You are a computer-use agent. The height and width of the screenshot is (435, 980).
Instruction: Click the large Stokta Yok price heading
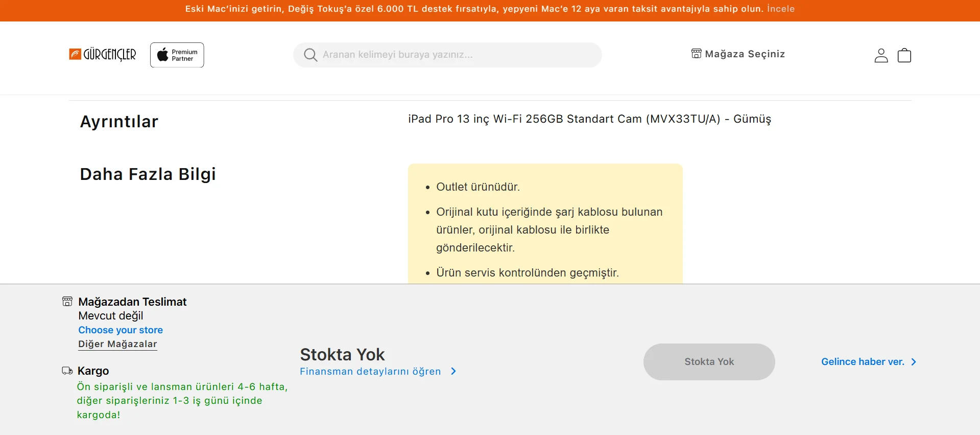[342, 354]
